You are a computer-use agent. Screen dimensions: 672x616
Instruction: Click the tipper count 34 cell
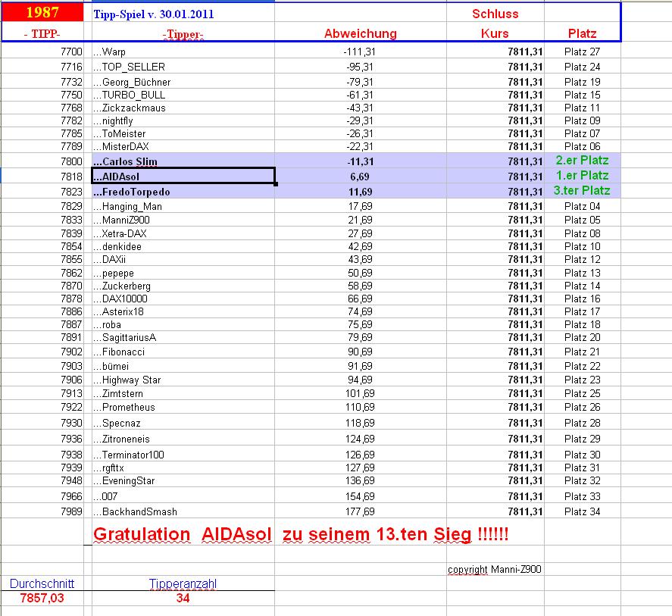click(x=183, y=598)
